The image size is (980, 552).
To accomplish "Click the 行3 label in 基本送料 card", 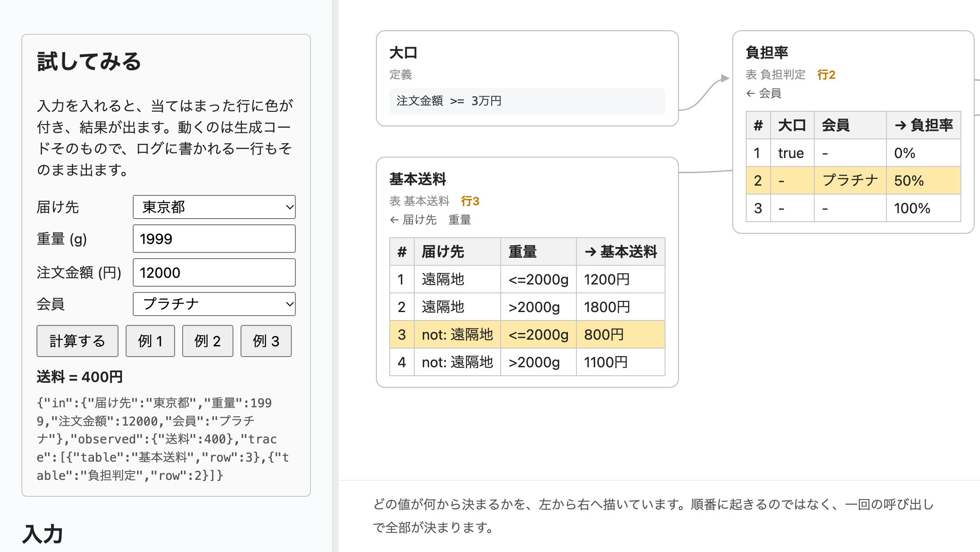I will click(x=470, y=201).
